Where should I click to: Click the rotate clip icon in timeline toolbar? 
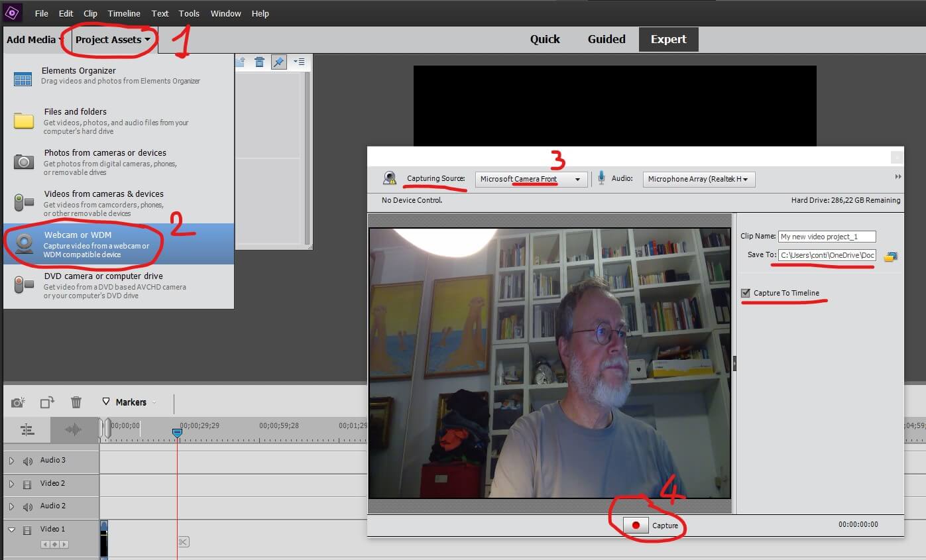coord(47,402)
